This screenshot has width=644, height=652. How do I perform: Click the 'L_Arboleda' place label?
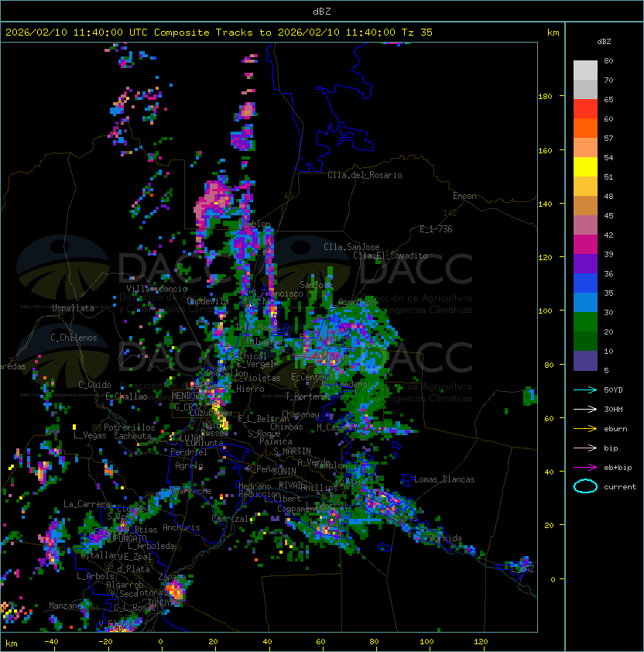tap(151, 546)
